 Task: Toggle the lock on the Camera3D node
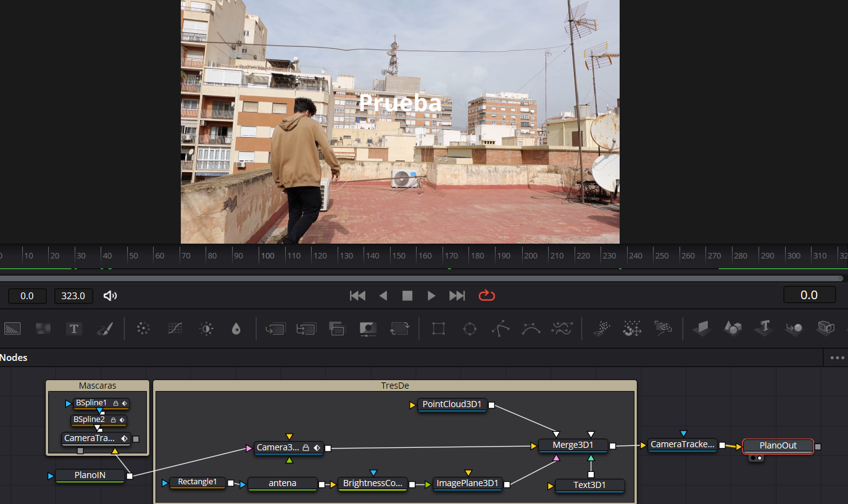(307, 447)
